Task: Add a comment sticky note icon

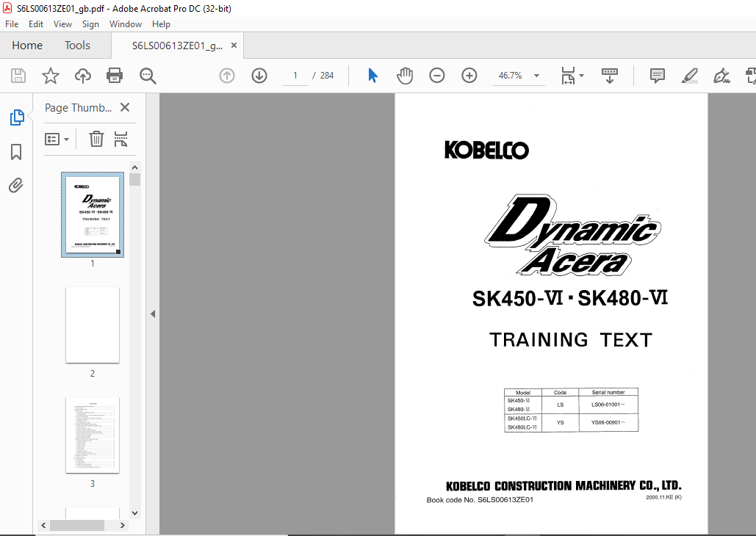Action: (657, 76)
